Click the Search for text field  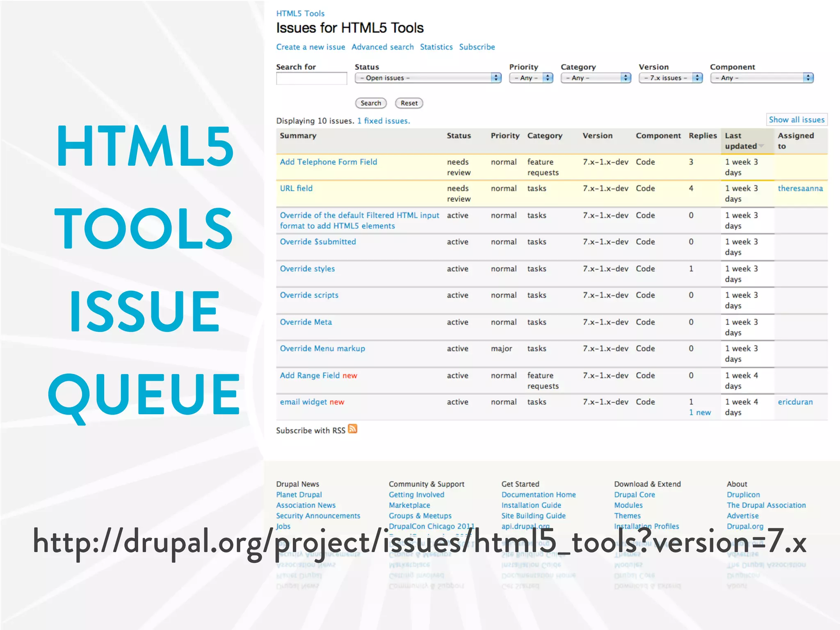[311, 78]
